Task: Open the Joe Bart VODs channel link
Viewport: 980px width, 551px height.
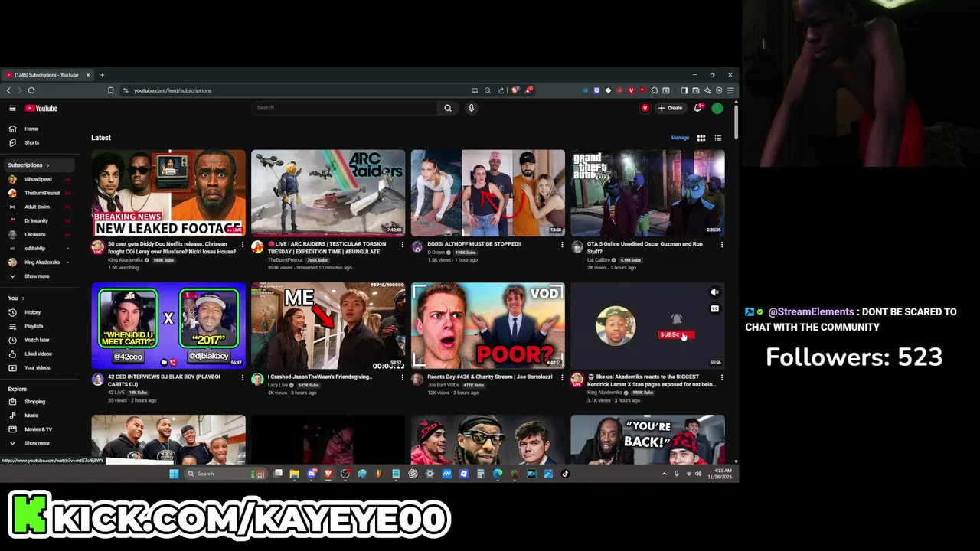Action: (443, 385)
